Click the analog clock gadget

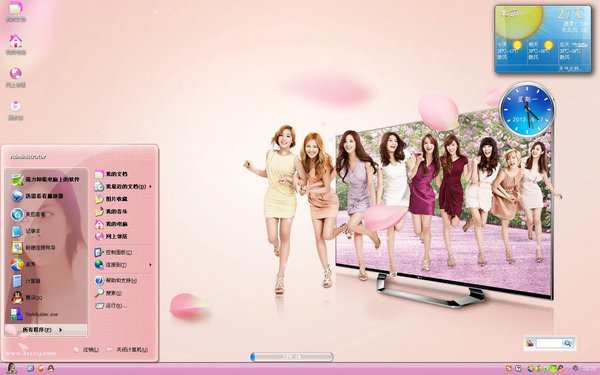[527, 109]
